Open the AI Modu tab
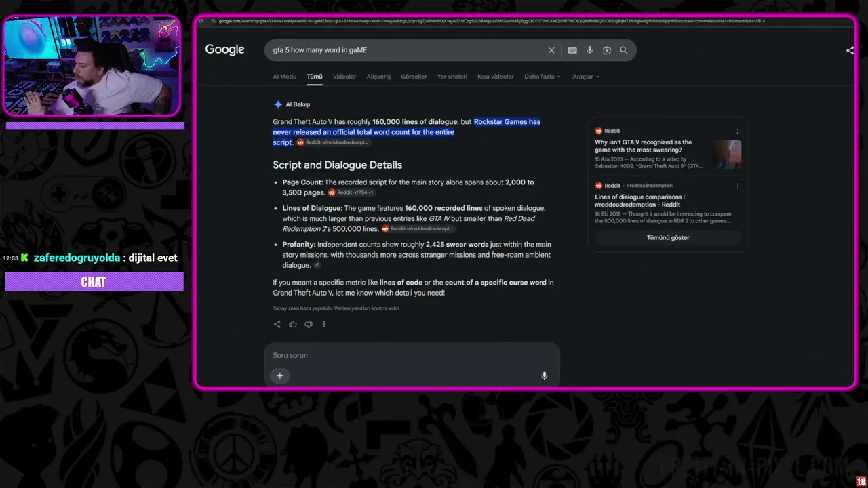 285,77
